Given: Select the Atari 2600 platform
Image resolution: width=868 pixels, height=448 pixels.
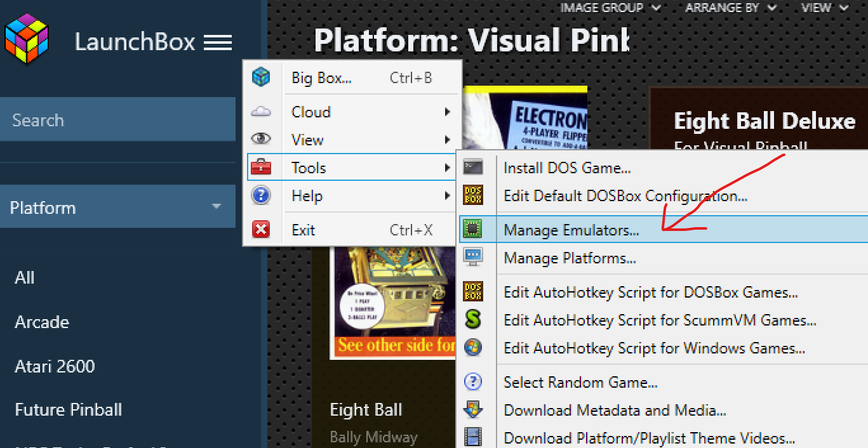Looking at the screenshot, I should click(x=55, y=366).
